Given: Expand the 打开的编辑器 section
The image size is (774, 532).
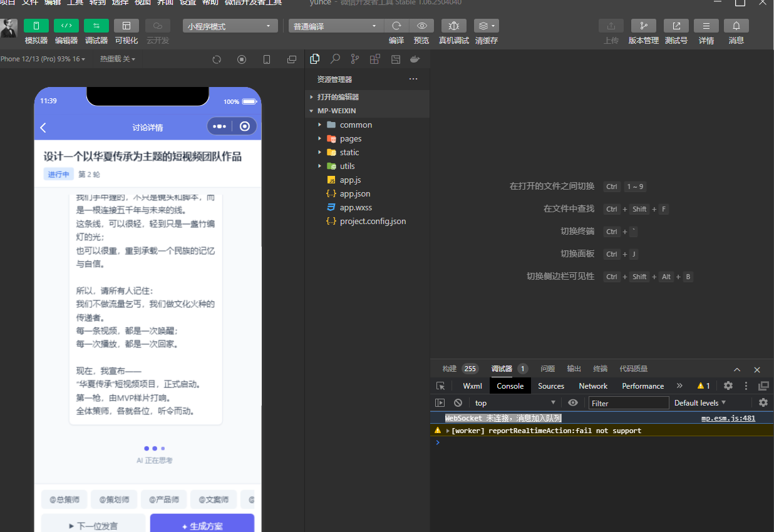Looking at the screenshot, I should click(368, 97).
